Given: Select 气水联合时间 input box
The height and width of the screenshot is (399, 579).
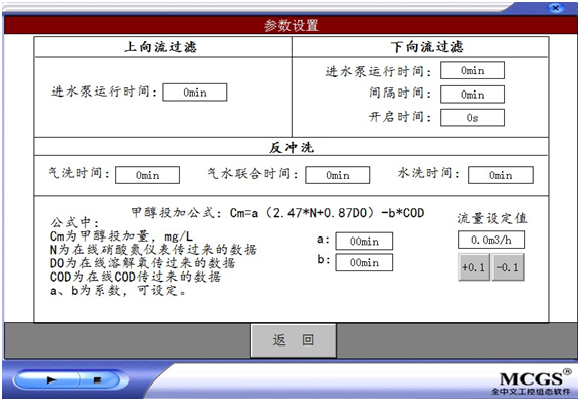Looking at the screenshot, I should tap(338, 175).
